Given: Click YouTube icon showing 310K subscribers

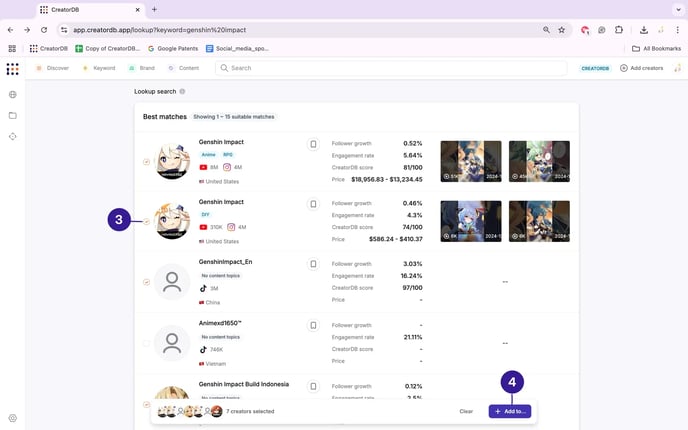Looking at the screenshot, I should click(x=203, y=227).
